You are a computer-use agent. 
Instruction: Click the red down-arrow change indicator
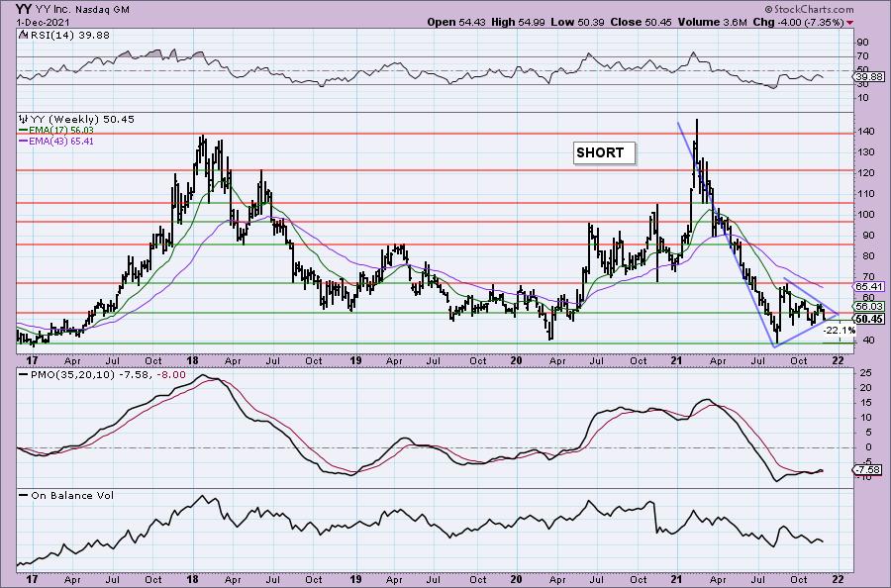coord(850,23)
